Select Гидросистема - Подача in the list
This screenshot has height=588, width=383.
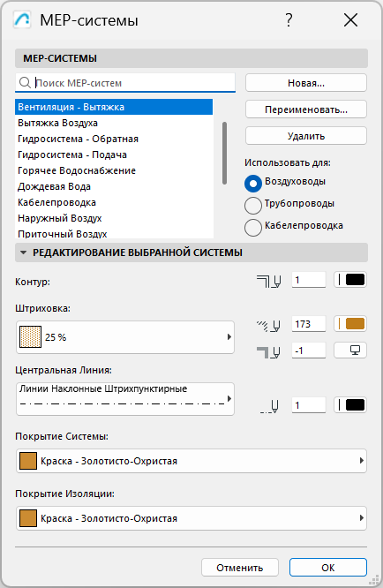pyautogui.click(x=114, y=155)
